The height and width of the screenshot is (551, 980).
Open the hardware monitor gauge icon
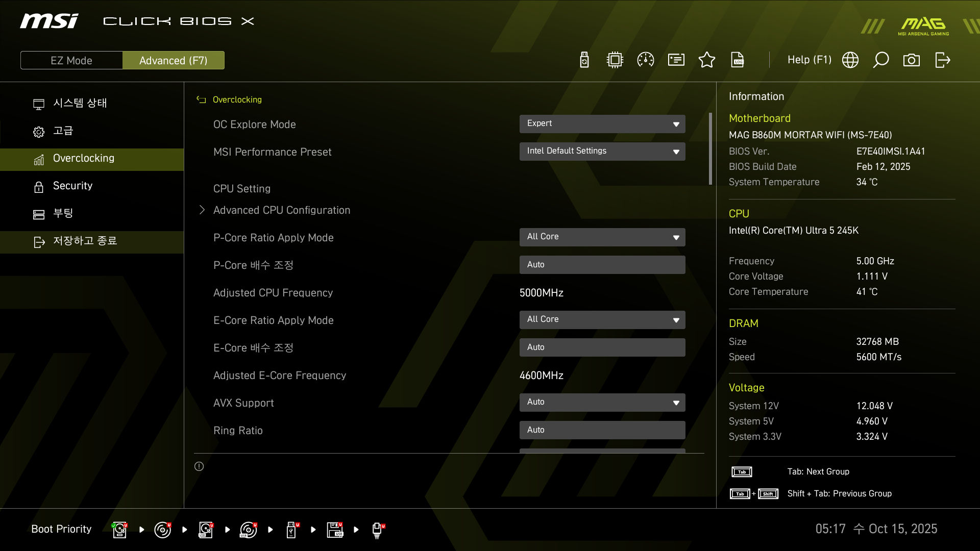(x=646, y=60)
